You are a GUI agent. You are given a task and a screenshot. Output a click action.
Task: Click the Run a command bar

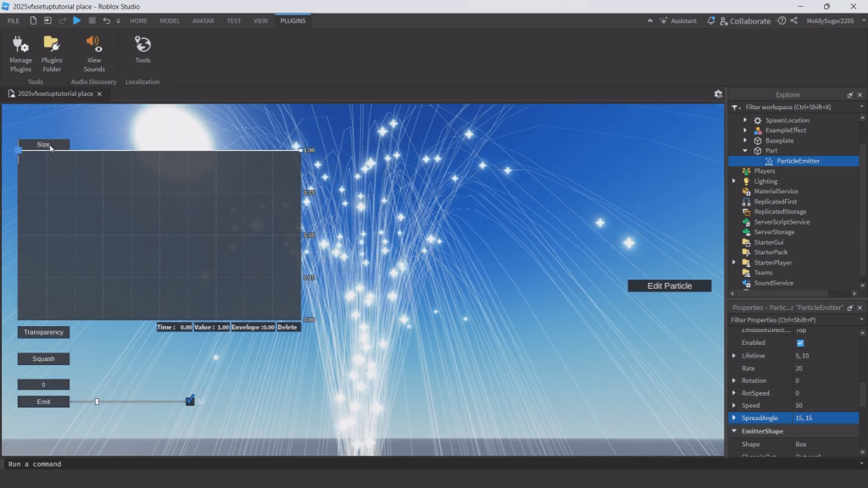431,463
